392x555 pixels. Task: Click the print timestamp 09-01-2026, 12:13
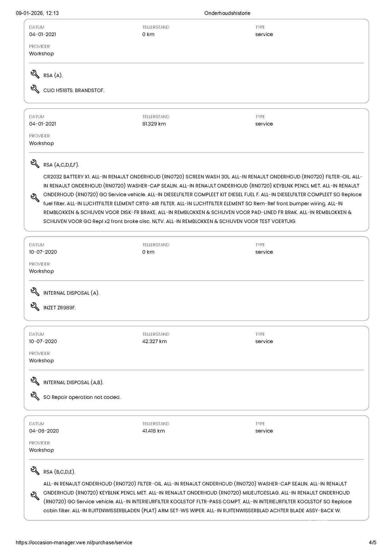point(37,13)
